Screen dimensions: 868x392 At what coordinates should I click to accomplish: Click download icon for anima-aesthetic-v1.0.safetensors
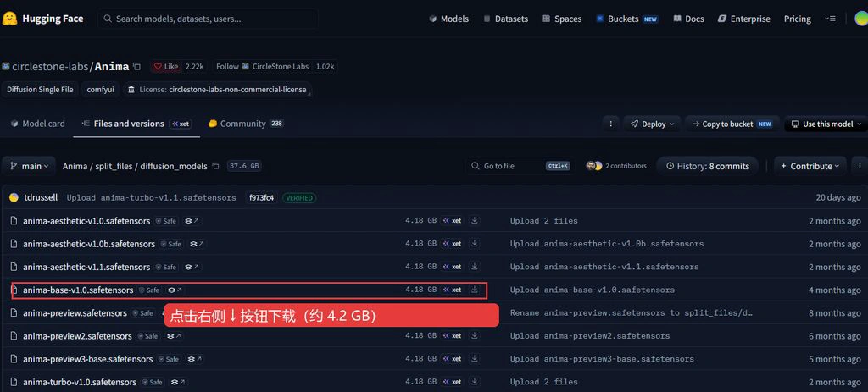[475, 221]
